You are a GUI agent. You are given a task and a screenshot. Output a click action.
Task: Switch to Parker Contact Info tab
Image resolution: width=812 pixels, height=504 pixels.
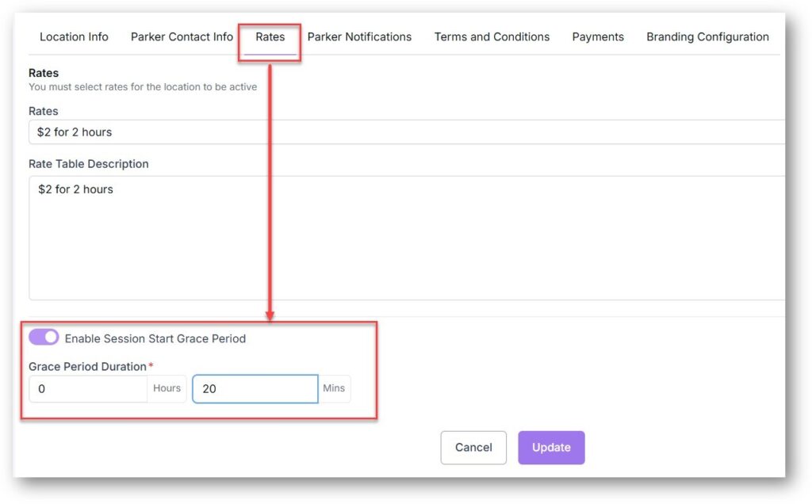182,36
